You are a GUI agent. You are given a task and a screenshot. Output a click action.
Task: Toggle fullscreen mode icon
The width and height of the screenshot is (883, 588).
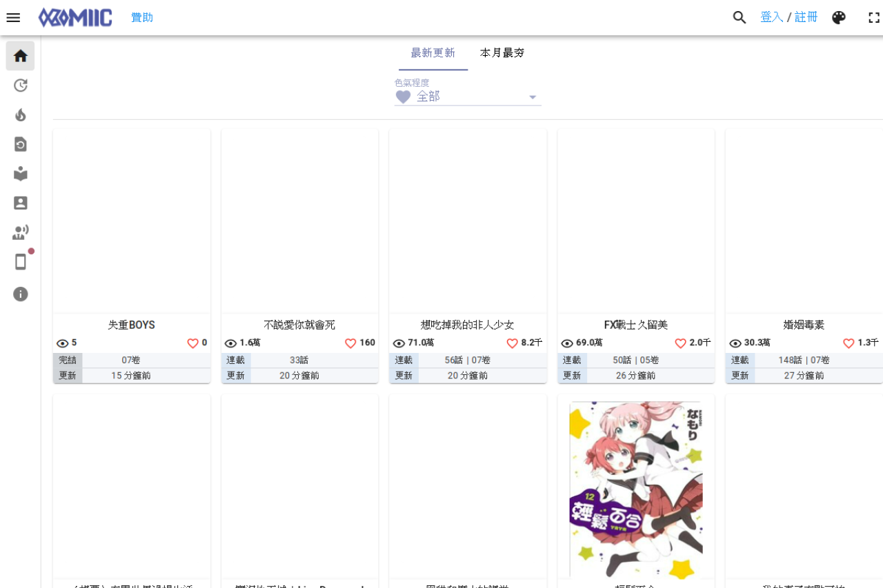pyautogui.click(x=874, y=17)
